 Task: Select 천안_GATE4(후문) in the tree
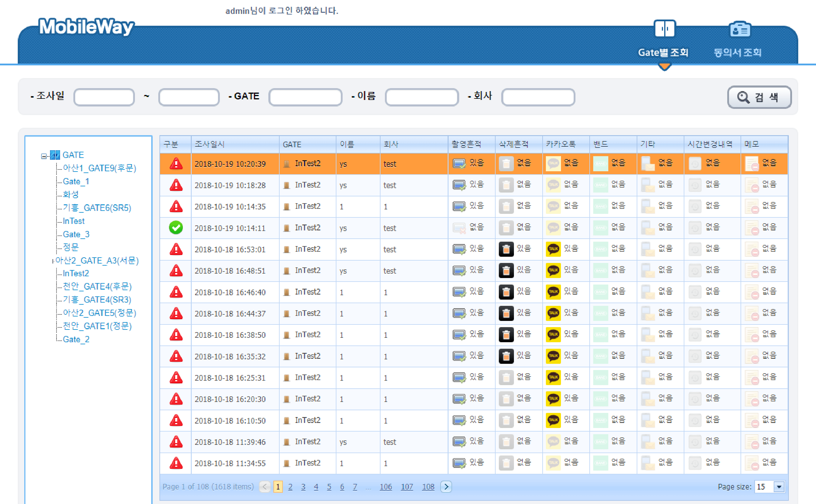click(97, 287)
